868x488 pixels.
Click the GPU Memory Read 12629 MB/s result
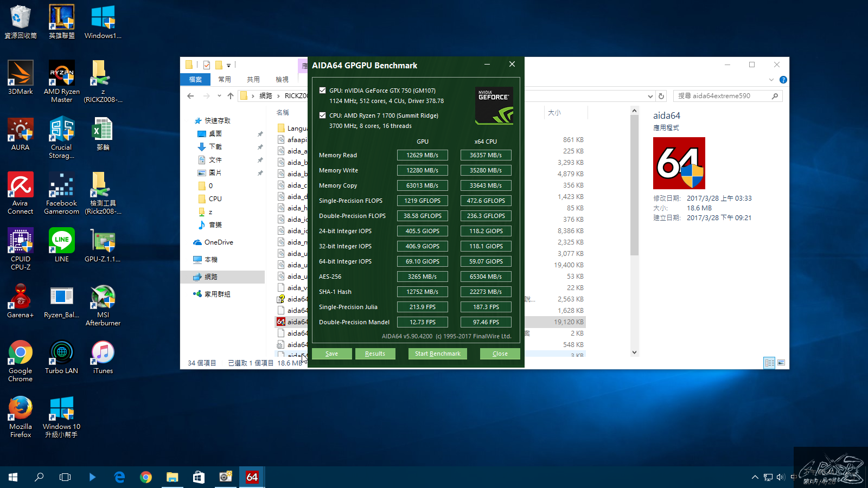pos(423,155)
